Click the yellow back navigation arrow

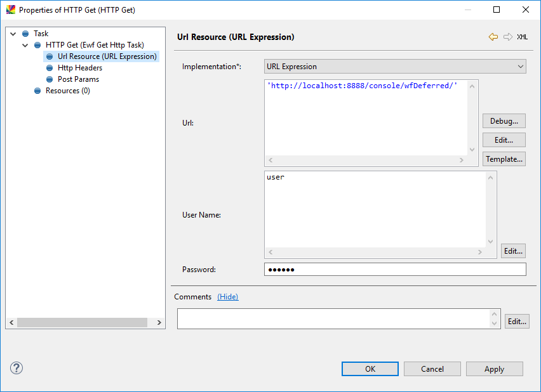click(x=493, y=37)
